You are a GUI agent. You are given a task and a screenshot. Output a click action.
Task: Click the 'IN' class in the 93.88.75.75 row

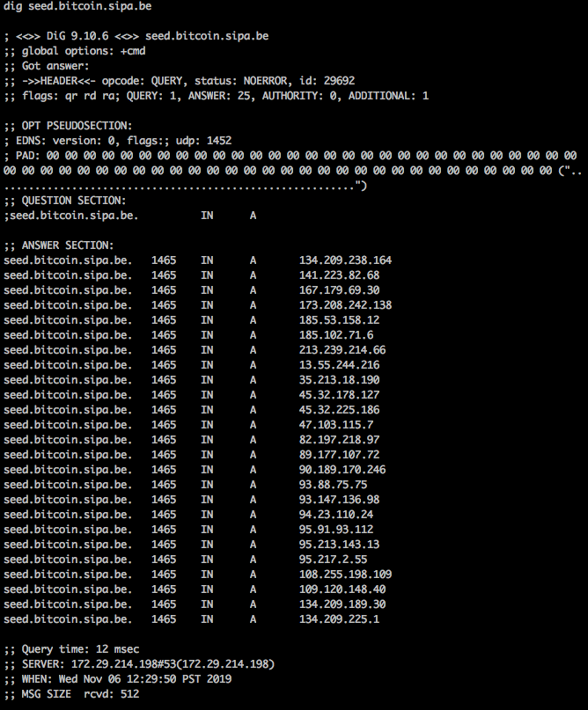click(x=207, y=485)
